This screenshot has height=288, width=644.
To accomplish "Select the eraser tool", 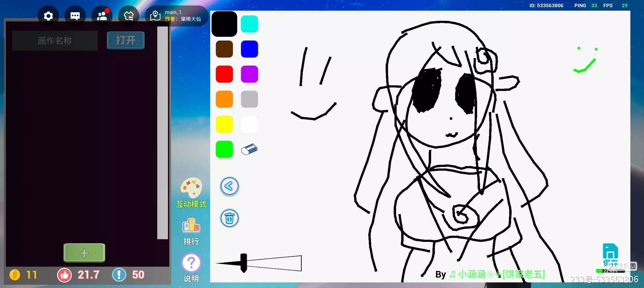I will point(249,149).
